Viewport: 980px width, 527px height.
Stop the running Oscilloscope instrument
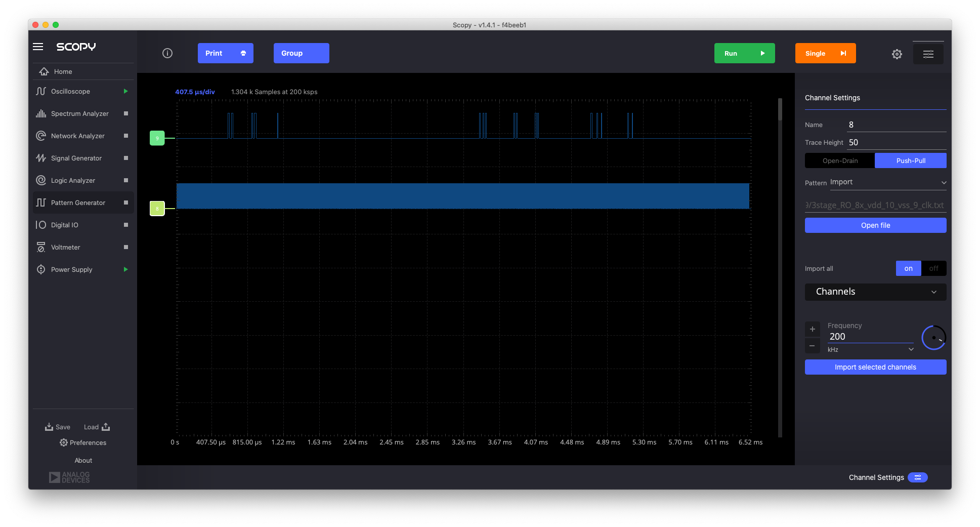(x=125, y=91)
